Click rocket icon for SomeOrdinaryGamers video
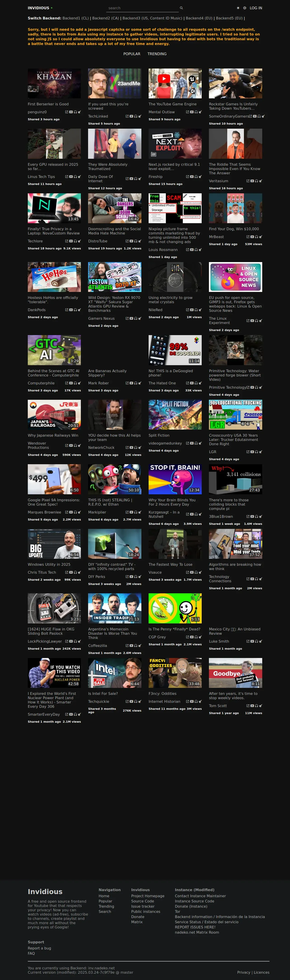The width and height of the screenshot is (290, 980). click(x=263, y=116)
